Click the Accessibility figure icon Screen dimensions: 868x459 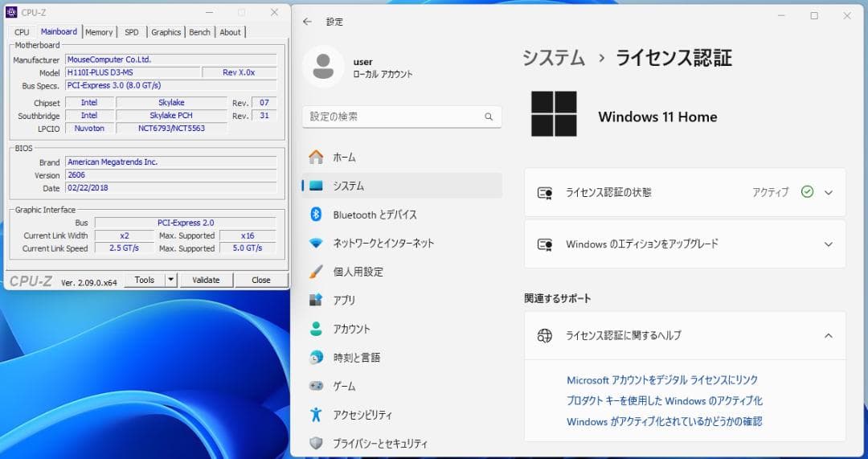[x=316, y=415]
